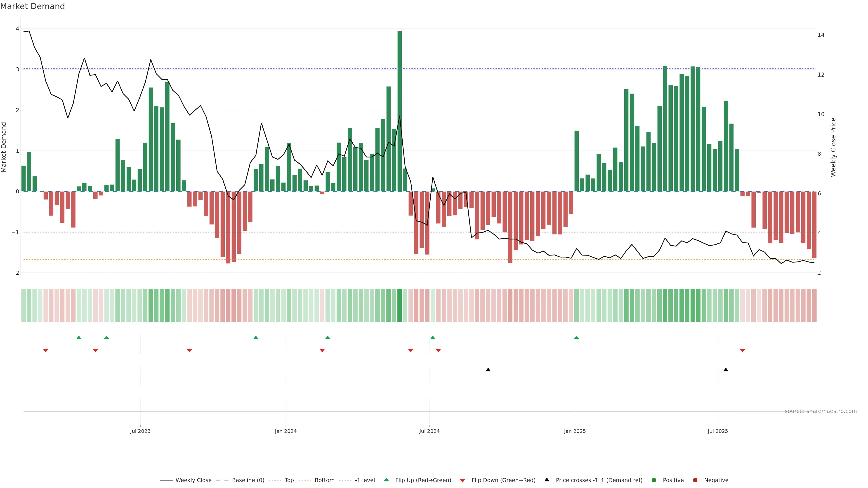Hide the Top dotted line via legend
This screenshot has width=868, height=488.
click(x=289, y=480)
